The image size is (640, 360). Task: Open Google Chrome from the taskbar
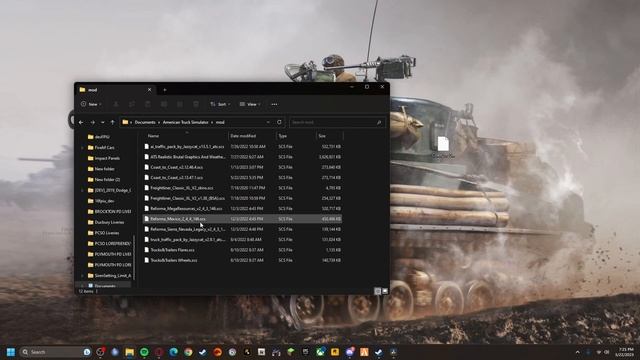pyautogui.click(x=188, y=352)
